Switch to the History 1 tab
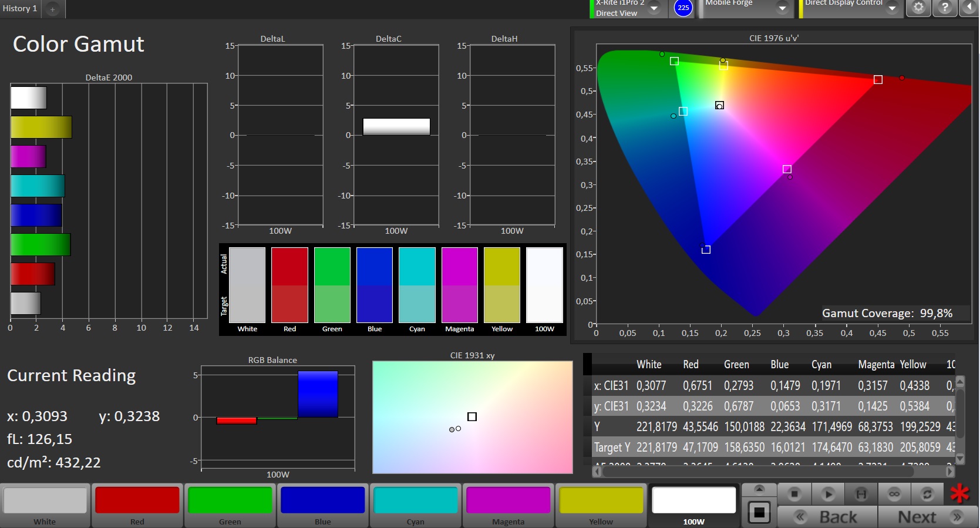Viewport: 980px width, 528px height. [x=20, y=8]
